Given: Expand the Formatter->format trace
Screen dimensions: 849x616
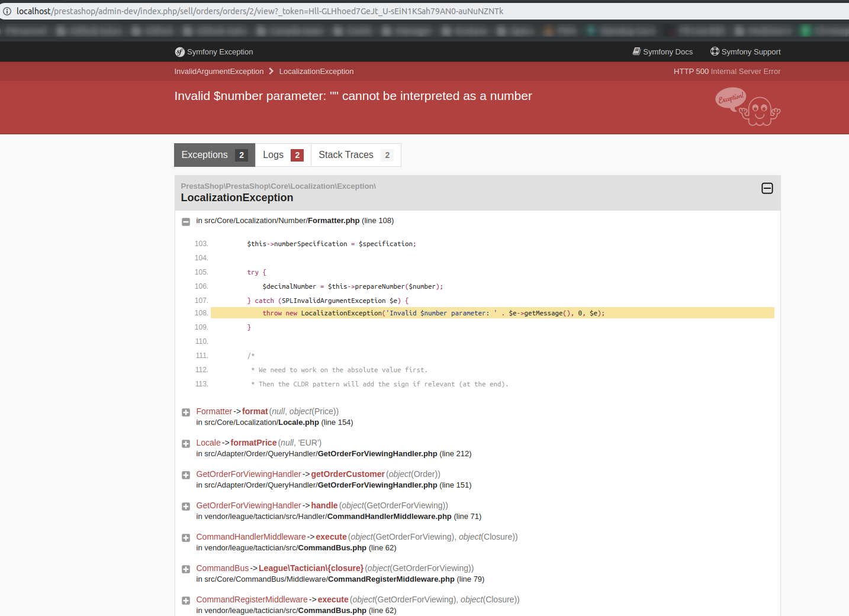Looking at the screenshot, I should coord(186,412).
